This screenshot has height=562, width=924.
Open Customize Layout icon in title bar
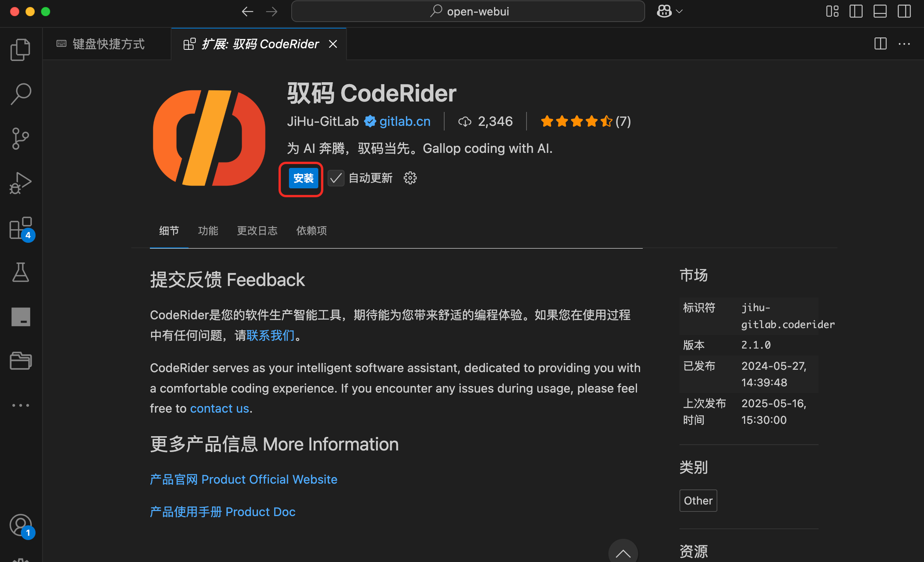832,12
